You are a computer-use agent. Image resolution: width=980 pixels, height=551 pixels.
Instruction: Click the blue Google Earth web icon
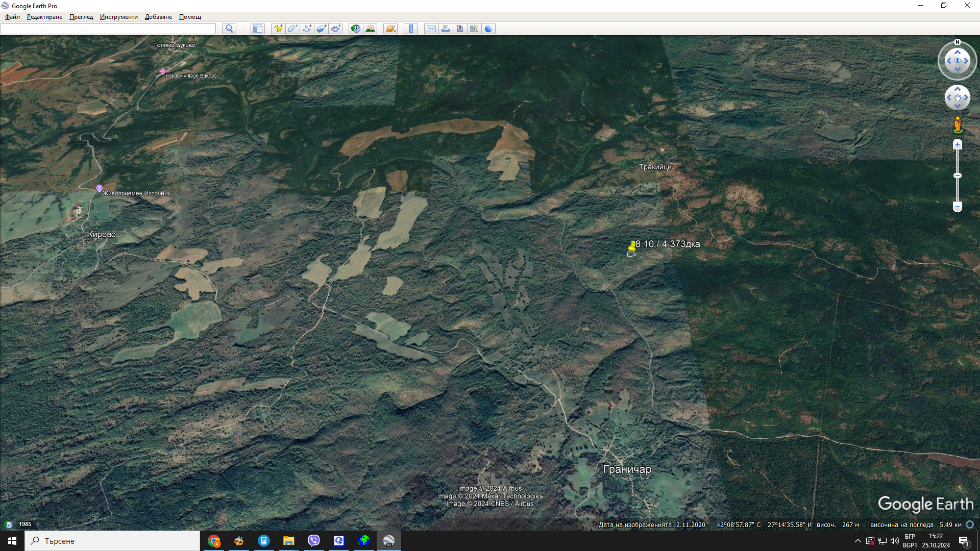click(488, 29)
